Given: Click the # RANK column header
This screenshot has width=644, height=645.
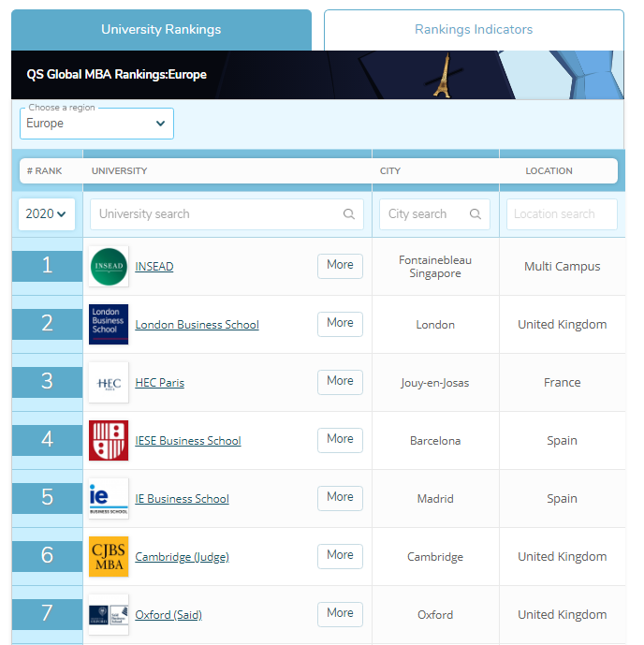Looking at the screenshot, I should tap(44, 171).
